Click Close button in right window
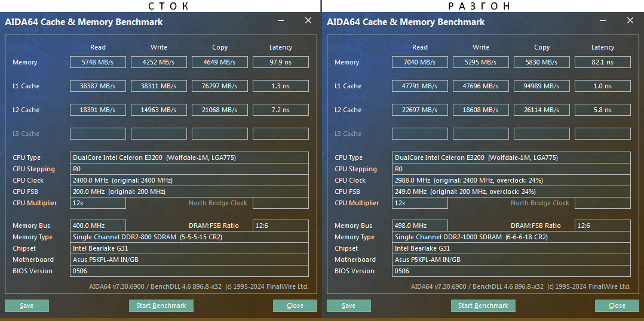The width and height of the screenshot is (644, 321). click(617, 305)
